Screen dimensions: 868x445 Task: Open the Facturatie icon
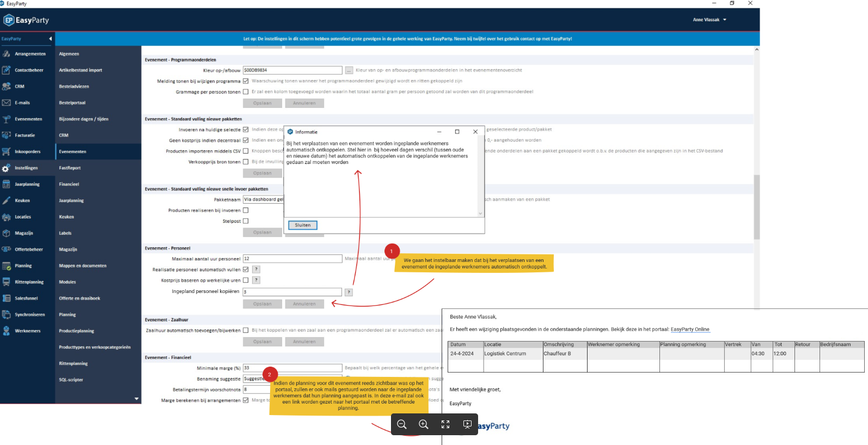point(7,135)
